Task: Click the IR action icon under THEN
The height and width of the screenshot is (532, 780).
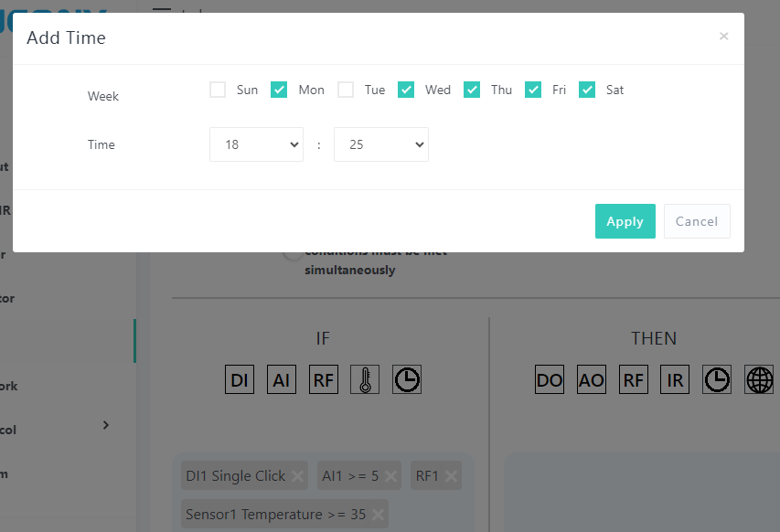Action: click(x=676, y=380)
